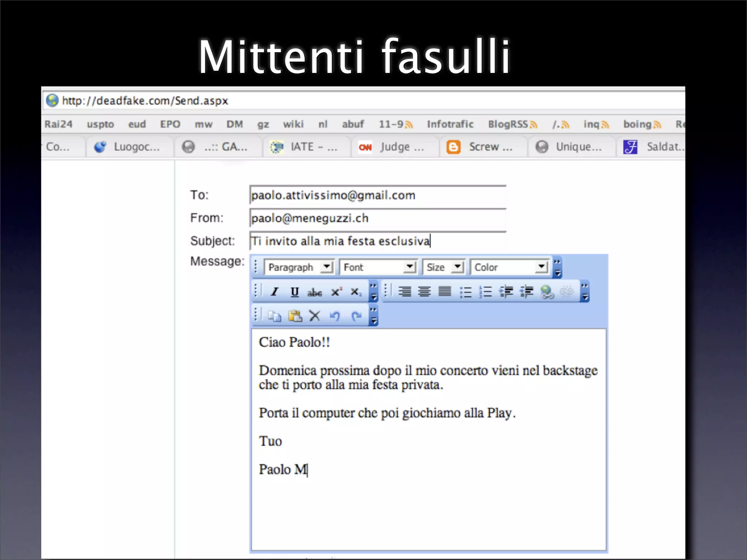Image resolution: width=747 pixels, height=560 pixels.
Task: Click the redo arrow icon
Action: coord(356,316)
